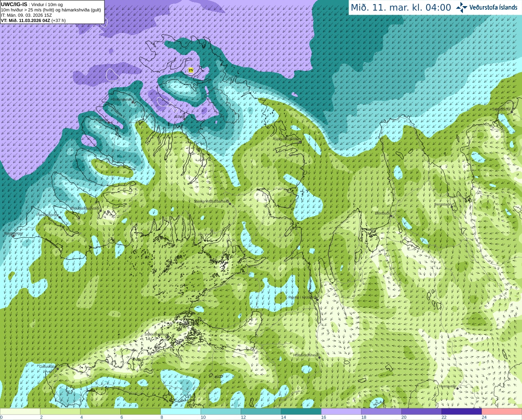This screenshot has width=522, height=420.
Task: Click the above 24 m/s pink legend swatch
Action: (x=502, y=411)
